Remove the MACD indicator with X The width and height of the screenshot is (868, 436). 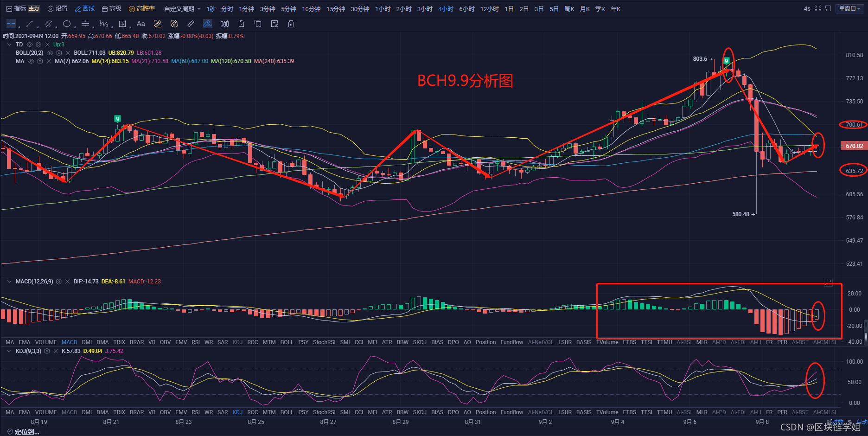[x=68, y=282]
